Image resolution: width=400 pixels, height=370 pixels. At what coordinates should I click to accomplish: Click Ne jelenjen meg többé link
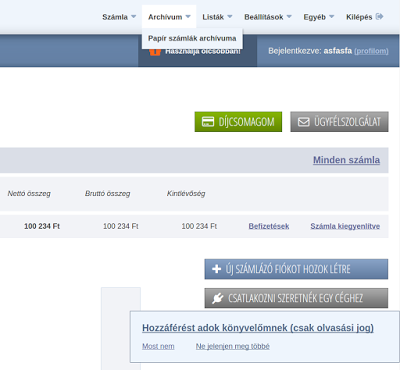pos(233,346)
